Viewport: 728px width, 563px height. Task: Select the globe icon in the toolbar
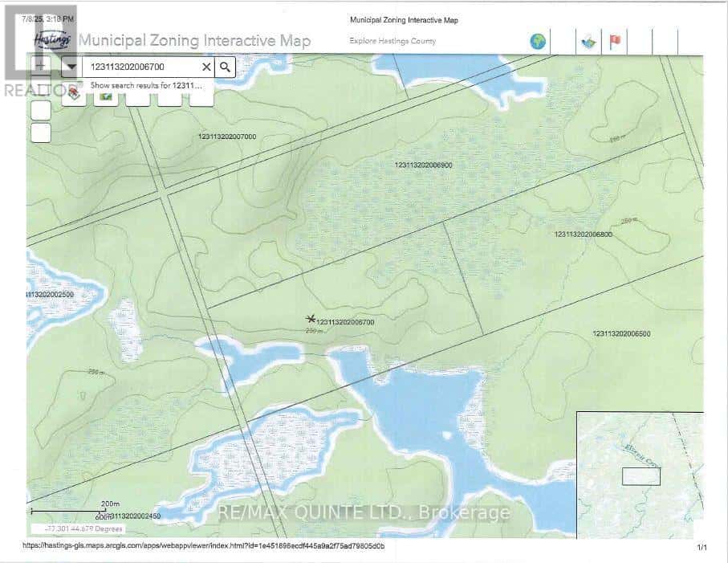(537, 40)
